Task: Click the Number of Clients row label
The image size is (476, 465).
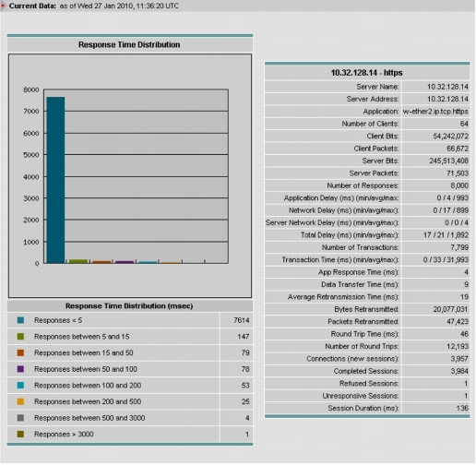Action: coord(370,124)
